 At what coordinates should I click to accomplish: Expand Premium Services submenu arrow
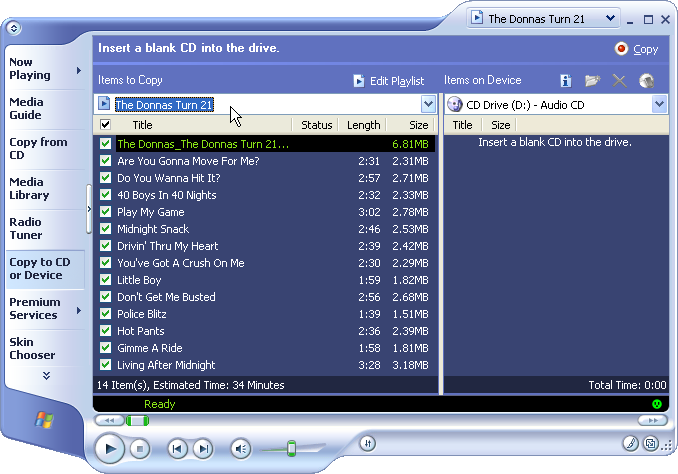79,311
